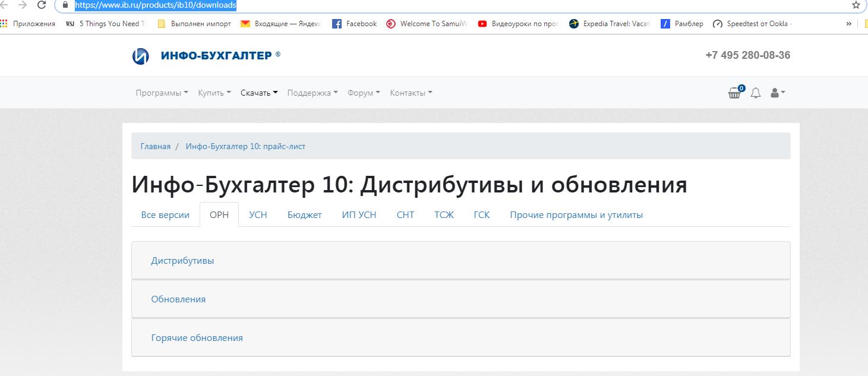Open the Видеоуроки YouTube bookmark
This screenshot has height=376, width=868.
pyautogui.click(x=518, y=24)
